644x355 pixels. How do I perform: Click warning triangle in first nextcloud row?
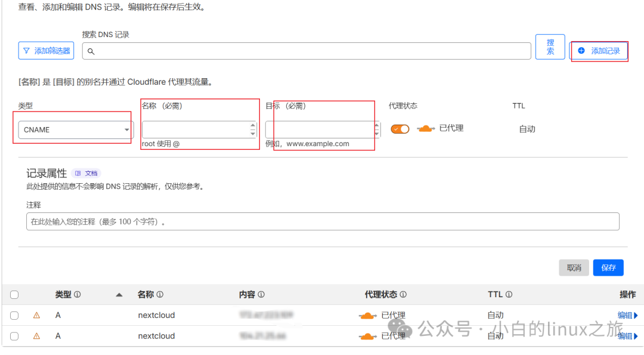pos(36,315)
